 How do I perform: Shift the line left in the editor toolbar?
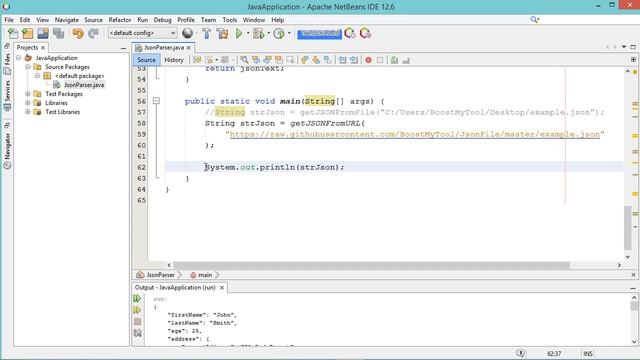click(x=342, y=60)
